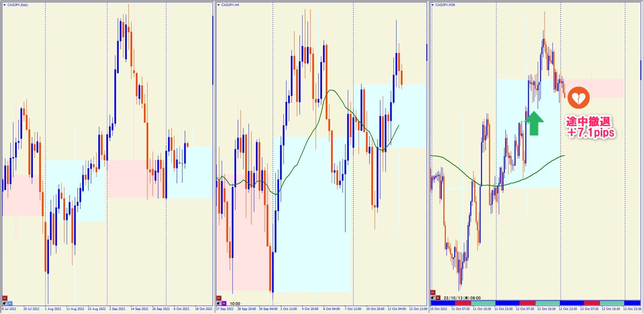Click the light blue square on Daily chart
Viewport: 644px width, 314px height.
click(10, 303)
